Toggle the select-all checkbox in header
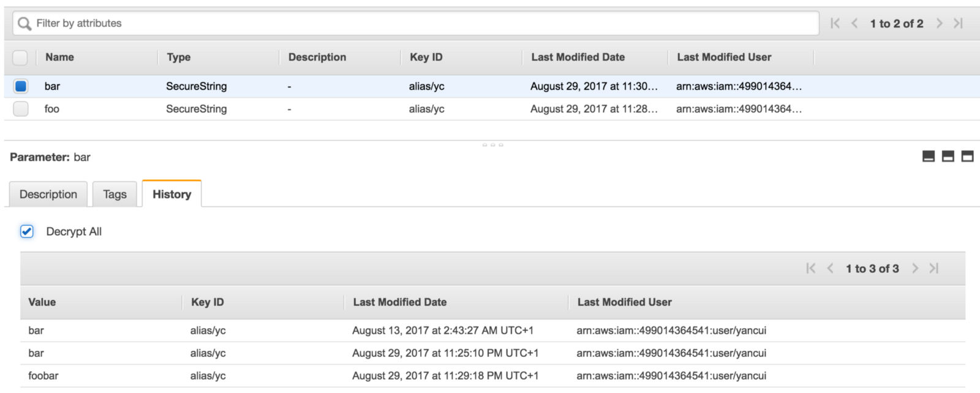Viewport: 980px width, 393px height. [20, 58]
